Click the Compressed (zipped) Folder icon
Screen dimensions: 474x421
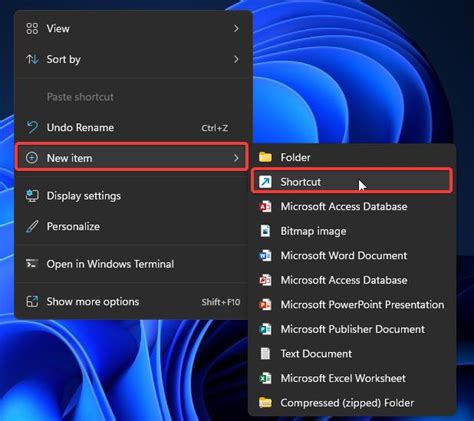click(x=265, y=403)
